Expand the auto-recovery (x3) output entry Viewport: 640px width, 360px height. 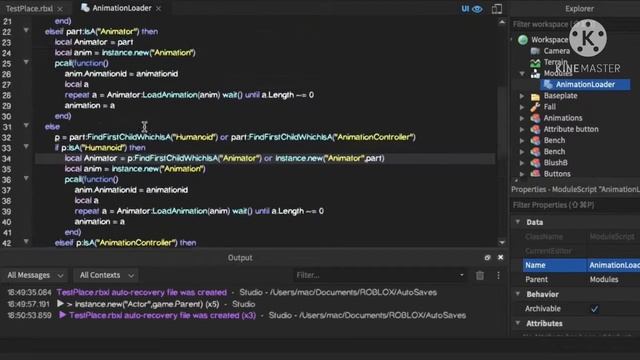click(62, 315)
